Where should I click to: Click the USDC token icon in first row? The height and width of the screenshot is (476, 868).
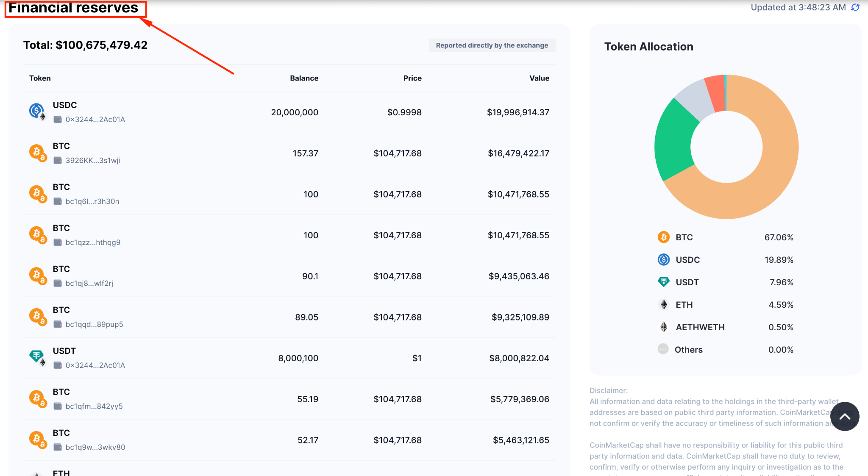coord(37,111)
